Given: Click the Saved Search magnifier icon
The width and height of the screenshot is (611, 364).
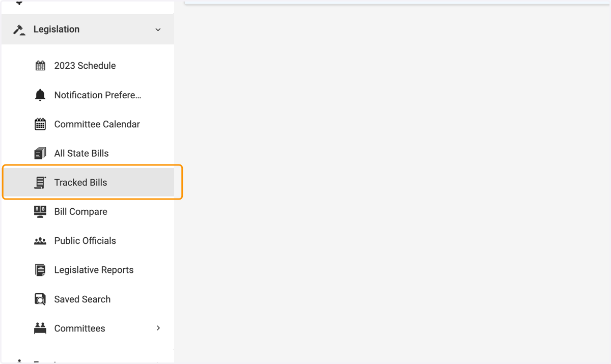Looking at the screenshot, I should pos(40,299).
